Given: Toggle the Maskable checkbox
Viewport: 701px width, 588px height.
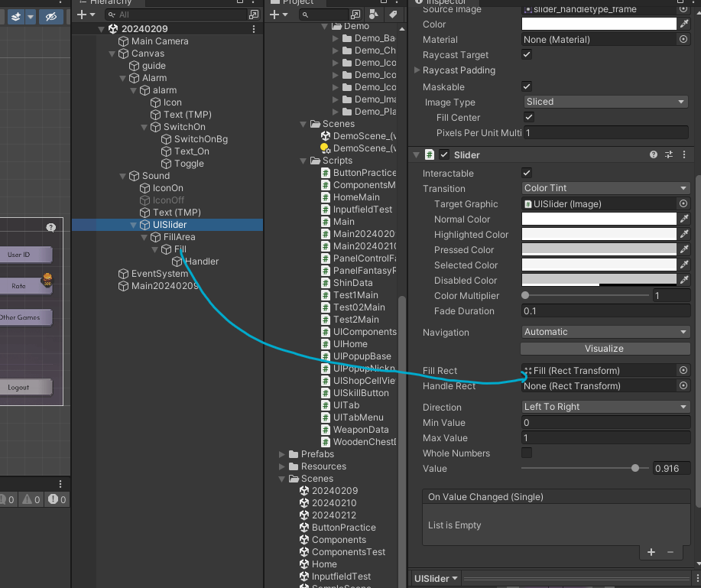Looking at the screenshot, I should coord(527,86).
